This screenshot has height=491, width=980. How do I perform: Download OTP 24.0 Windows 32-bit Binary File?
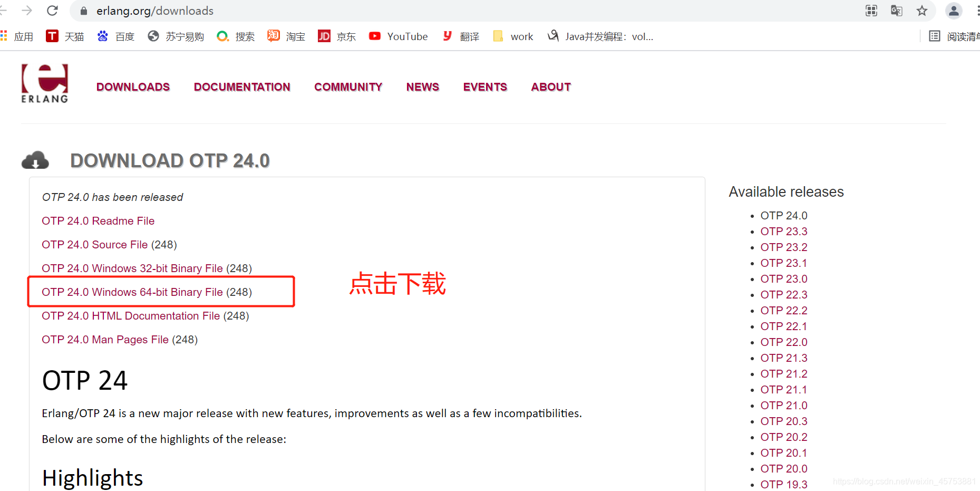[x=132, y=268]
